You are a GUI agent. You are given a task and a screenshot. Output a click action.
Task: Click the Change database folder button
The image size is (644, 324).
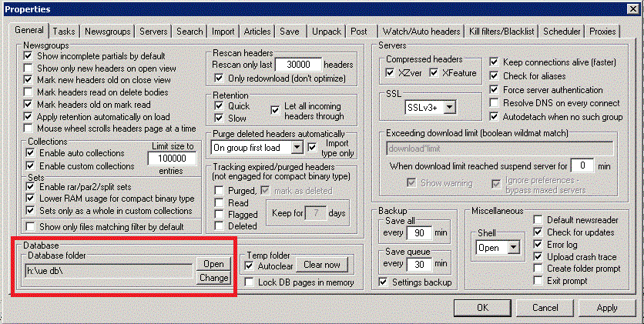tap(213, 278)
